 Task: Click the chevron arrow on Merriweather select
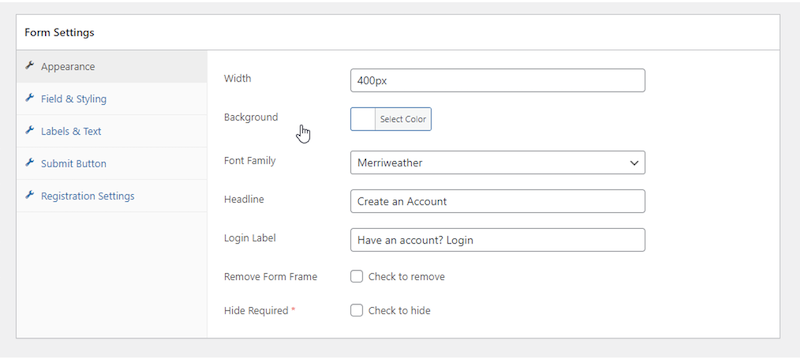pos(634,163)
